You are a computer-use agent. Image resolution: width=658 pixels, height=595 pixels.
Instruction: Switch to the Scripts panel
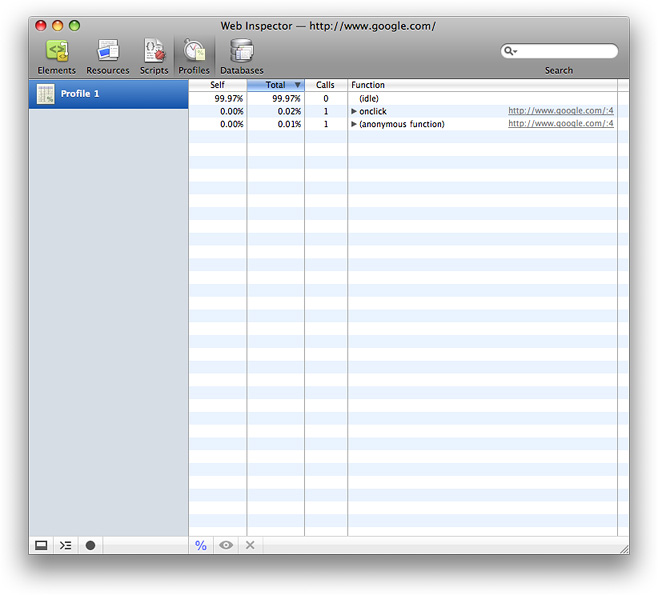pos(154,56)
